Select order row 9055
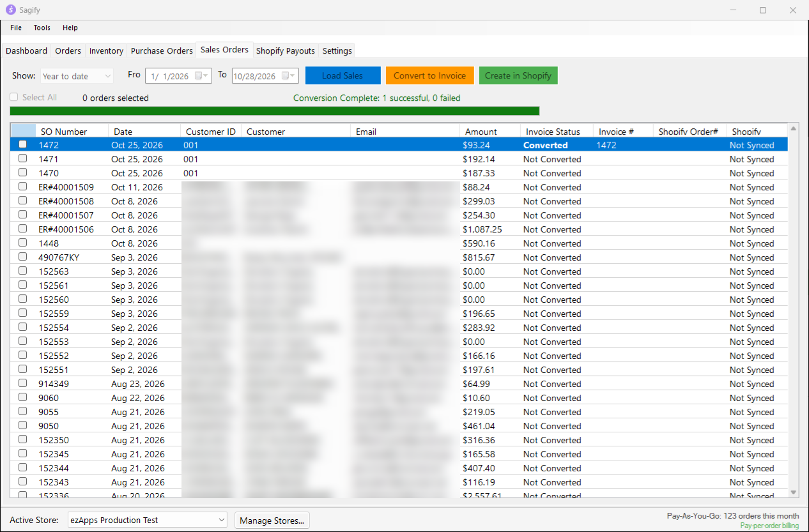Image resolution: width=809 pixels, height=532 pixels. (399, 412)
